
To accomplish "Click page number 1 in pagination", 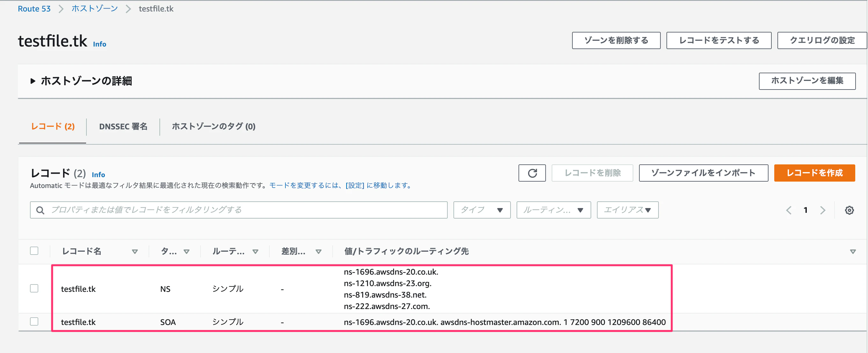I will pos(805,210).
